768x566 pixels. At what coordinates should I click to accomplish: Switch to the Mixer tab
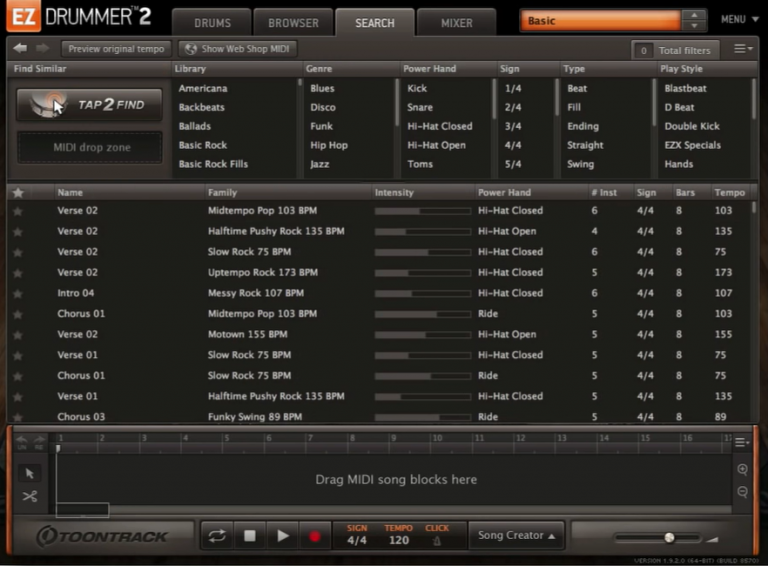[457, 22]
